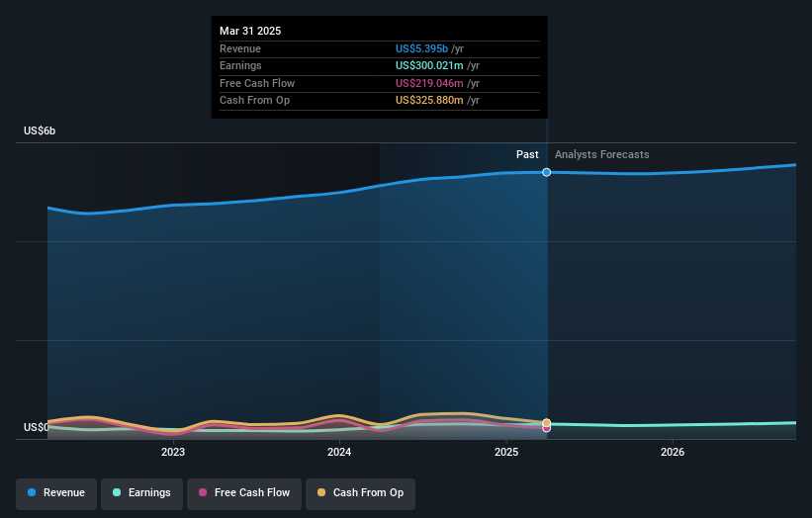Click the blue Revenue data point marker
This screenshot has width=812, height=518.
point(546,172)
